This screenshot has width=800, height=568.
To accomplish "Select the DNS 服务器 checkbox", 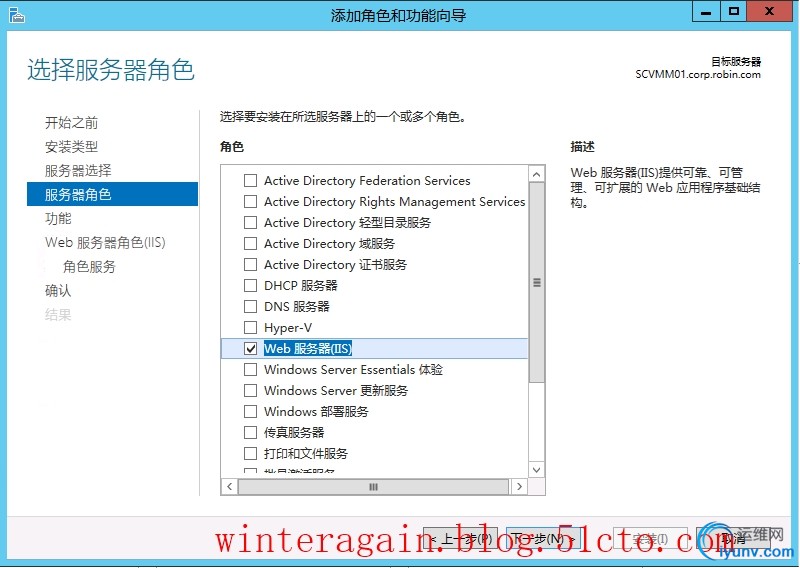I will [251, 306].
